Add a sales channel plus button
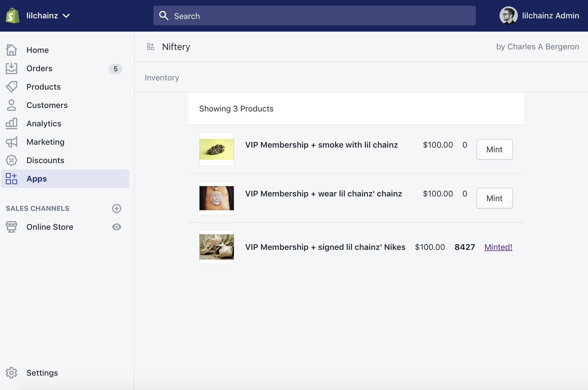Viewport: 588px width, 390px height. click(116, 208)
